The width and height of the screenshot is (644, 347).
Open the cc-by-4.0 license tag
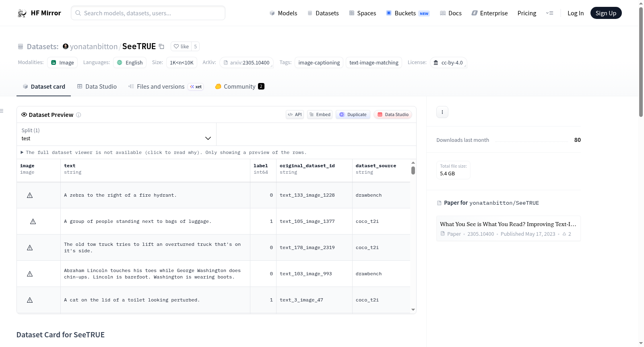pyautogui.click(x=448, y=62)
